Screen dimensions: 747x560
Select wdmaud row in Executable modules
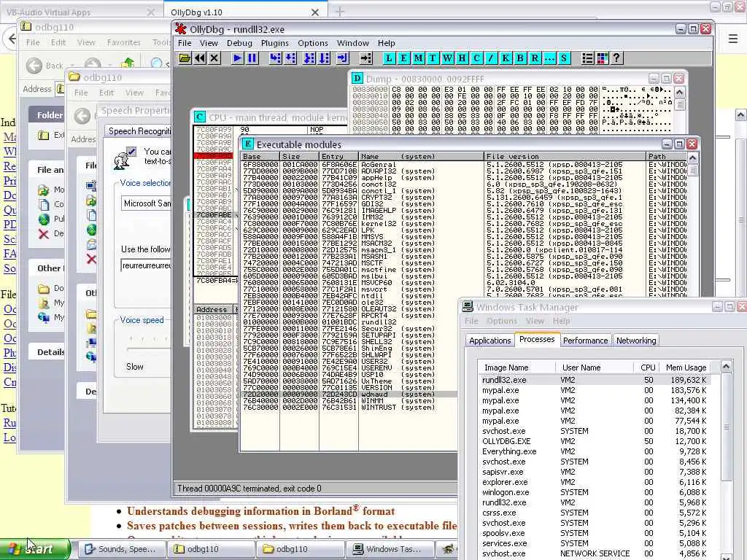[348, 394]
